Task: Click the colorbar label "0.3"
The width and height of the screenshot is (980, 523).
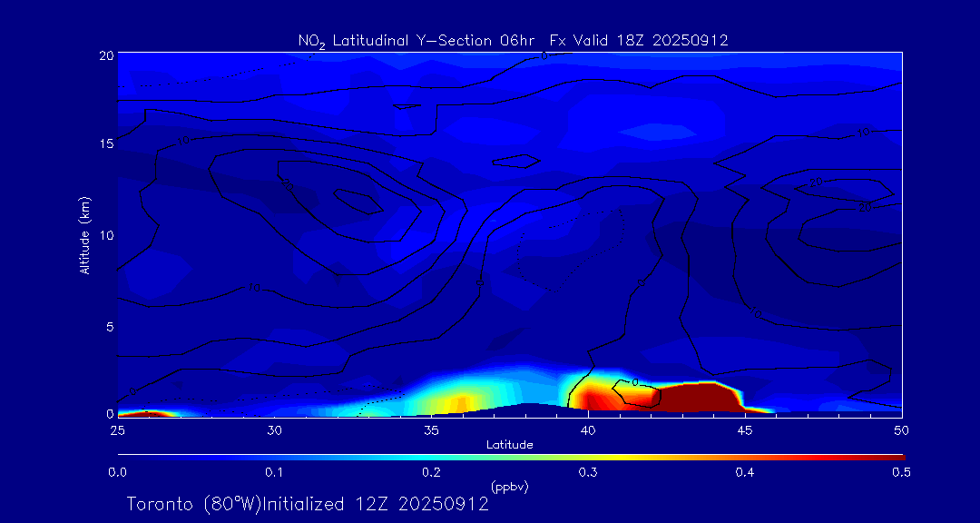Action: click(x=588, y=472)
